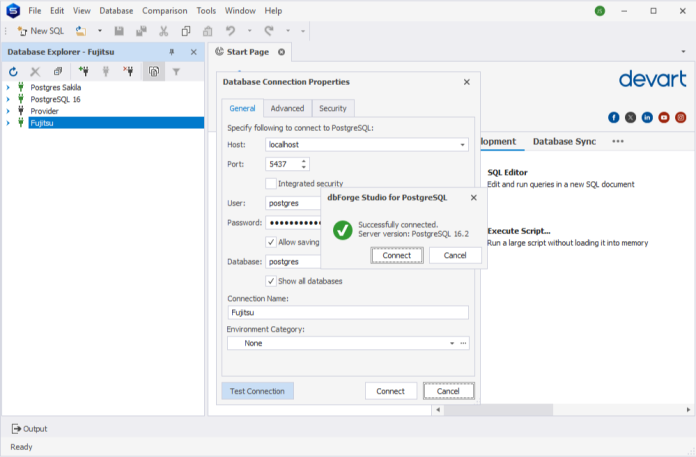Click the Refresh icon in Database Explorer
This screenshot has height=457, width=696.
point(13,72)
